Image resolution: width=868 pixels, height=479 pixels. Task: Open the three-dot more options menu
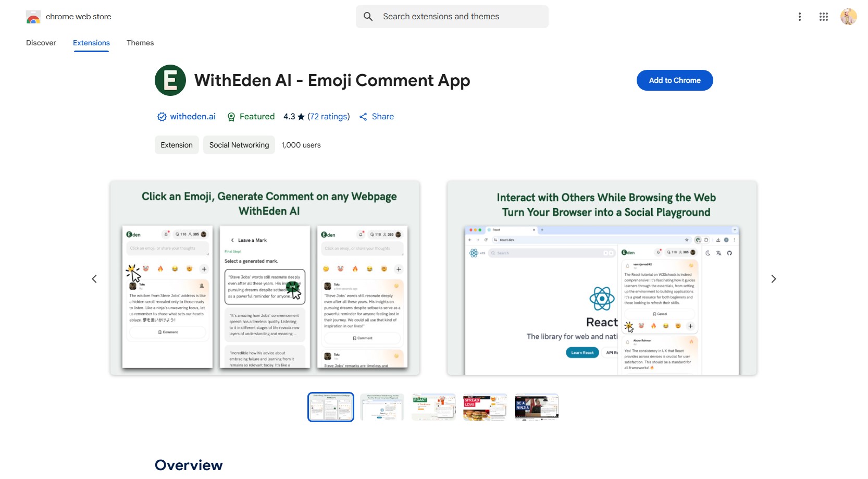[x=799, y=17]
